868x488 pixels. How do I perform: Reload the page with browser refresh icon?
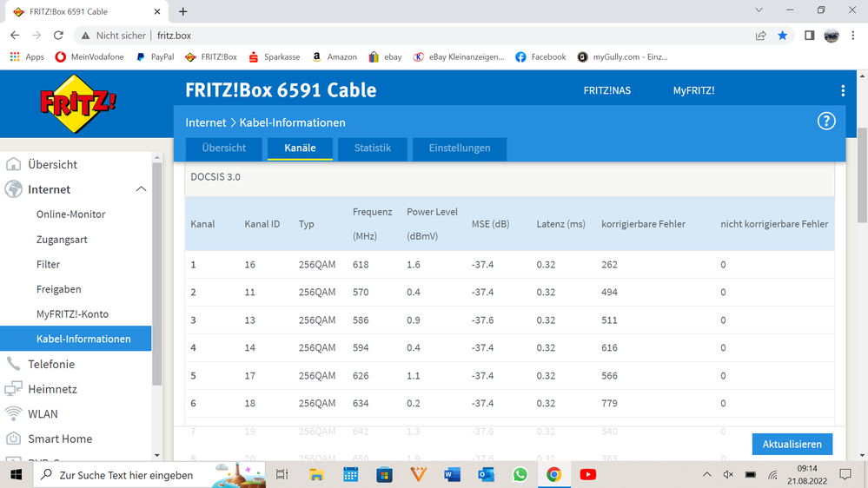(x=58, y=36)
